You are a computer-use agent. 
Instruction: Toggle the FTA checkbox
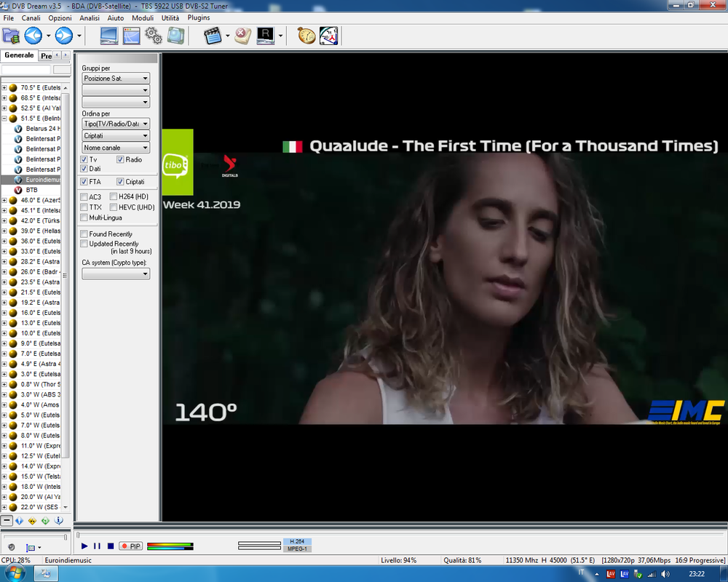(84, 181)
